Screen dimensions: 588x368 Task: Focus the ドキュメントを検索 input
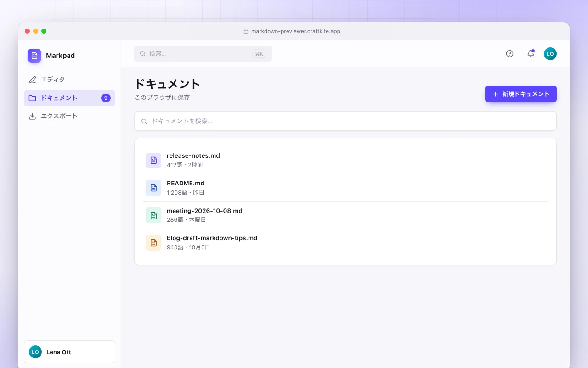pyautogui.click(x=345, y=121)
